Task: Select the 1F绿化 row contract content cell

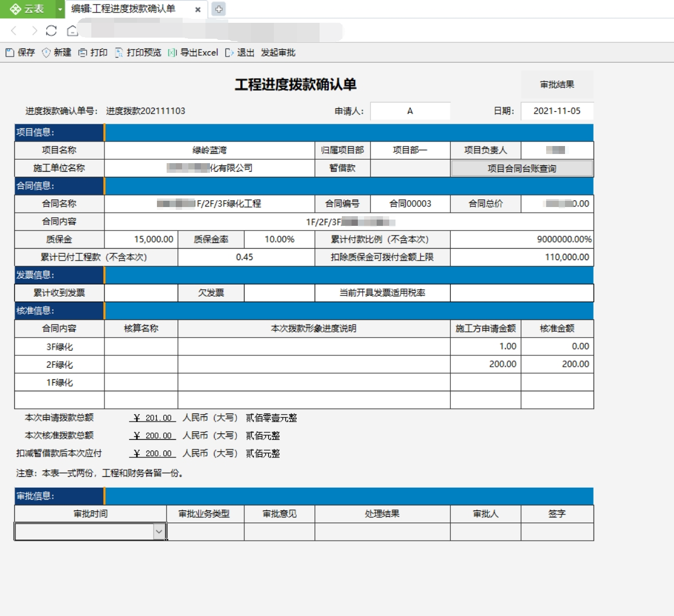Action: [59, 382]
